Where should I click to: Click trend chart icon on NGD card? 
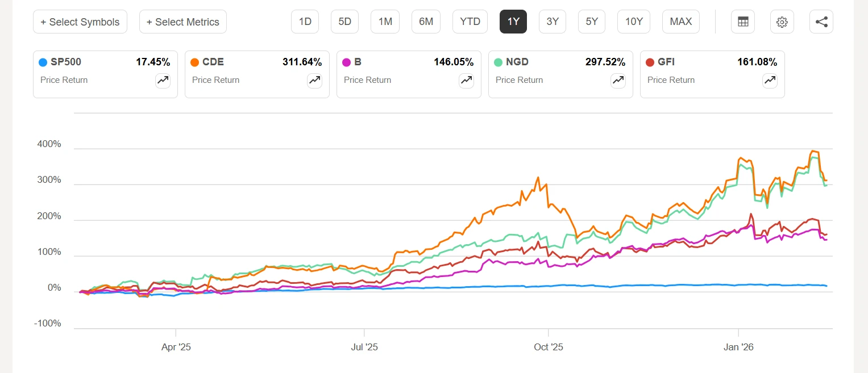pos(618,81)
